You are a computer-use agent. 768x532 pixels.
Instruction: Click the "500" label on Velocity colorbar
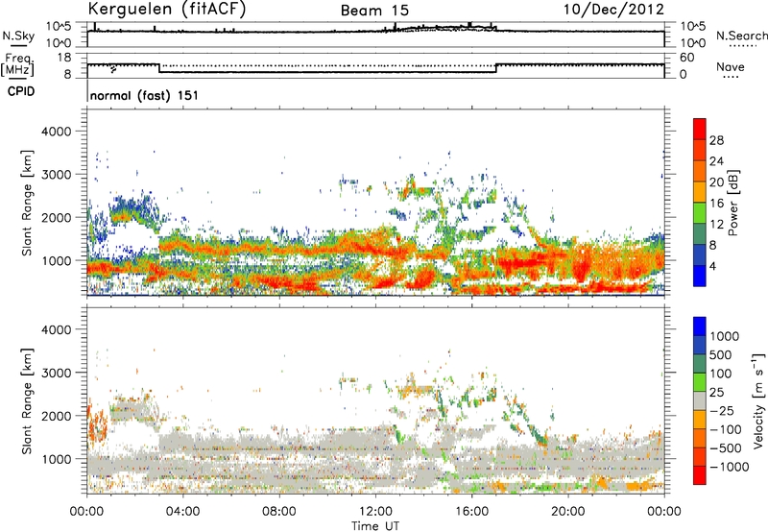(721, 355)
